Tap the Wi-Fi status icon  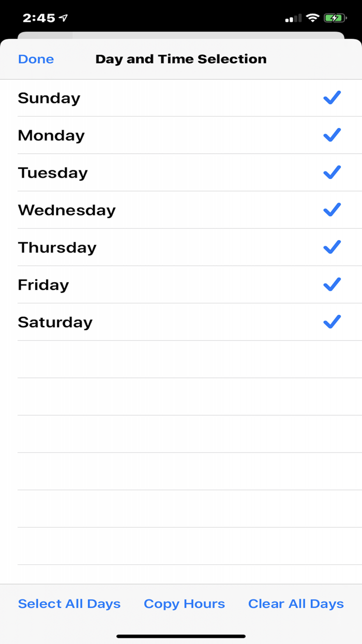coord(312,18)
